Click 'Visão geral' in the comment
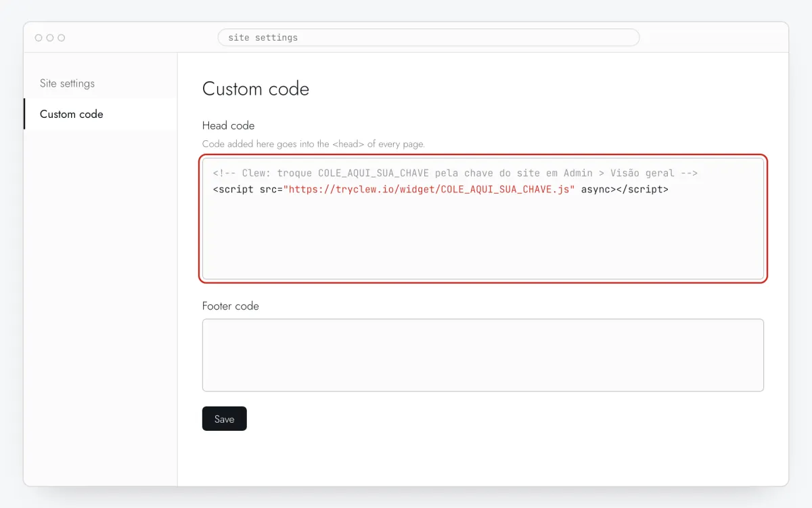812x508 pixels. (x=642, y=173)
